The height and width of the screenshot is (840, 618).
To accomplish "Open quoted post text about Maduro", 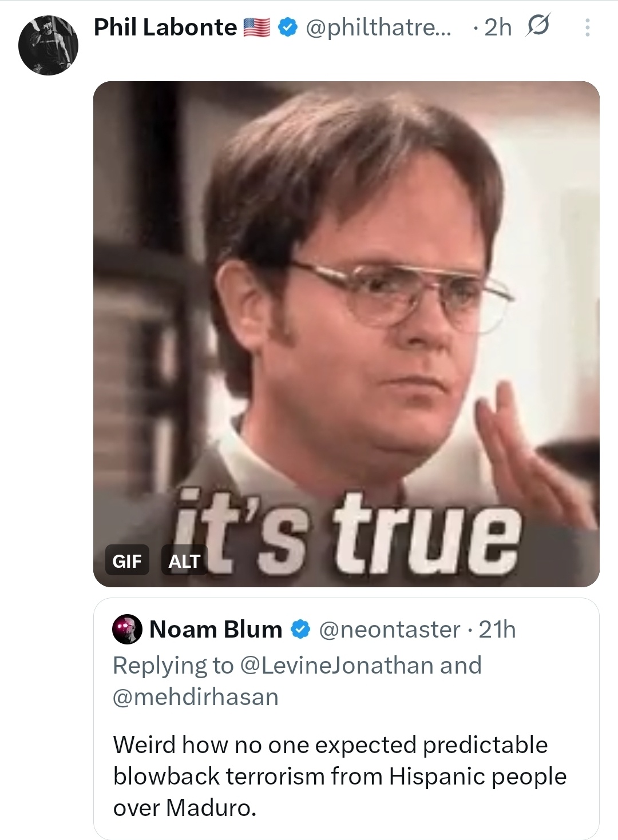I will [x=339, y=776].
